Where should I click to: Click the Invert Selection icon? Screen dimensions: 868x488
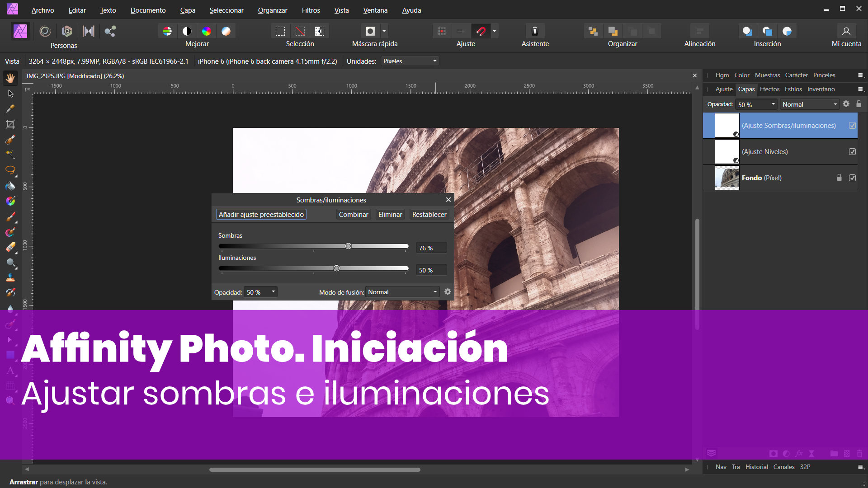point(320,31)
